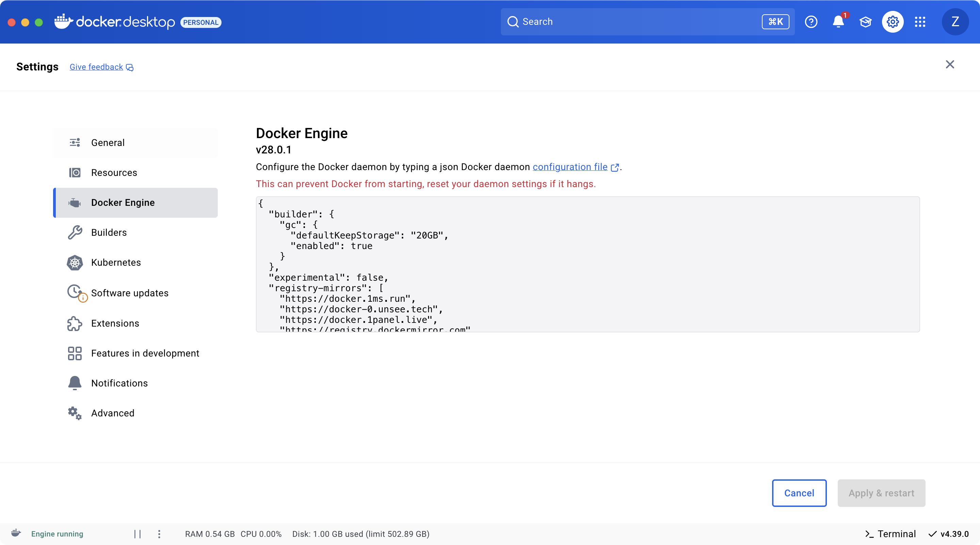Open the Docker Engine settings section
The height and width of the screenshot is (545, 980).
click(123, 203)
